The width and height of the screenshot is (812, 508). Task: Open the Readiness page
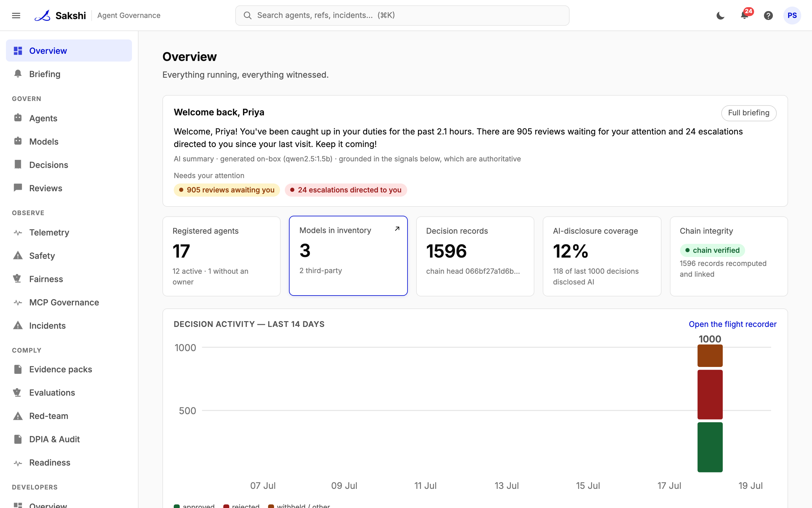69,463
